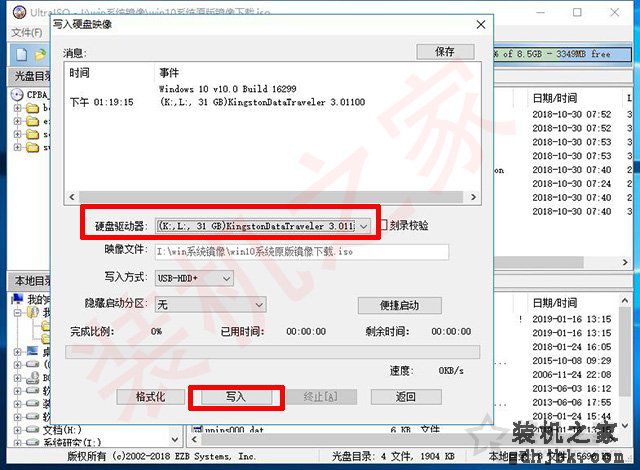Enable the 刻录校验 checkbox
Screen dimensions: 640x470
(x=384, y=225)
